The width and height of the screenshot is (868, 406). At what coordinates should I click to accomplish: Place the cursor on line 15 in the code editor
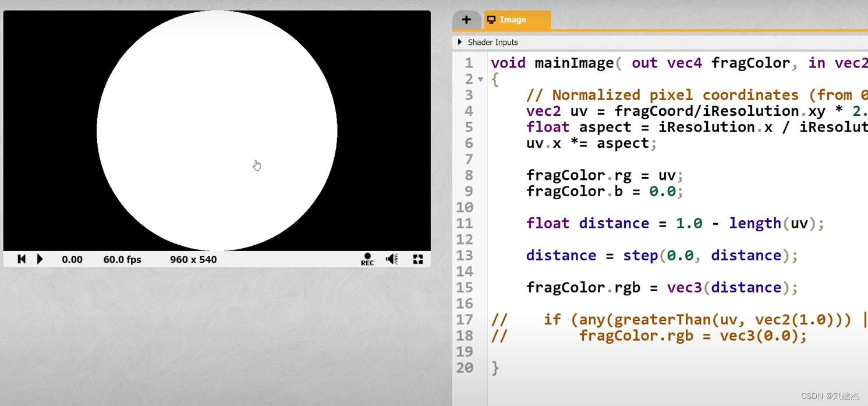(x=661, y=287)
